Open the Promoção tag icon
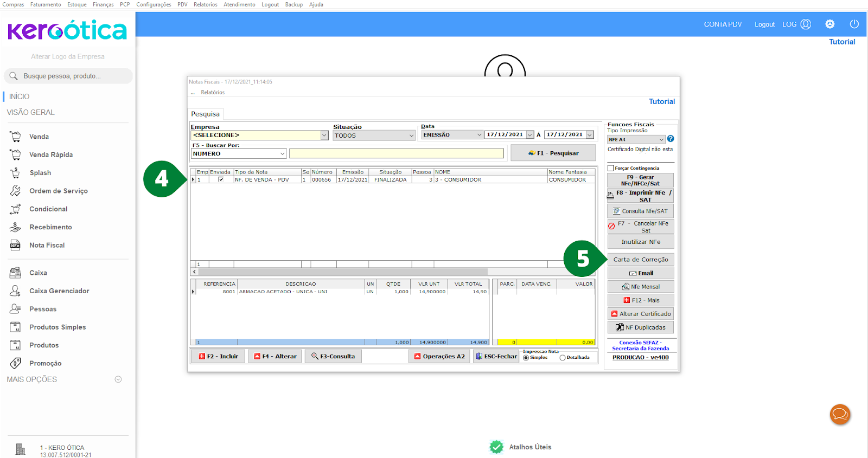Viewport: 868px width, 458px height. click(x=15, y=363)
